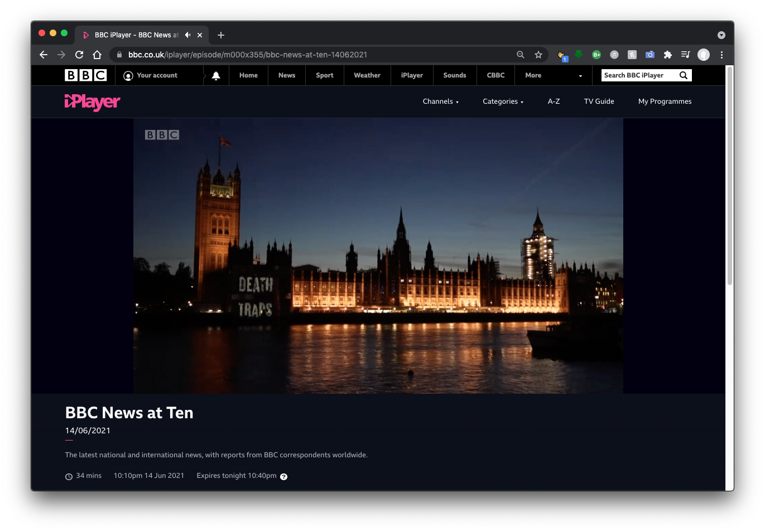Expand the More menu arrow
Image resolution: width=765 pixels, height=532 pixels.
click(x=580, y=76)
